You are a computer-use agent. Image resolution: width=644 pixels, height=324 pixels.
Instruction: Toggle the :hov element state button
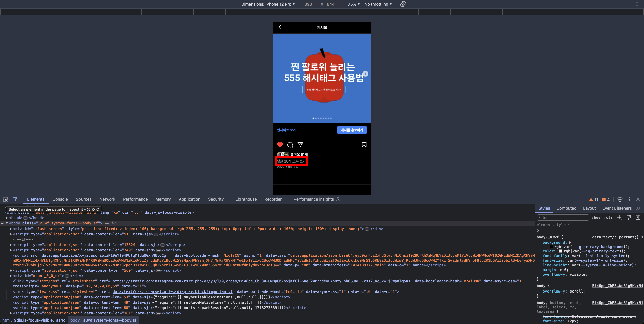(x=596, y=217)
